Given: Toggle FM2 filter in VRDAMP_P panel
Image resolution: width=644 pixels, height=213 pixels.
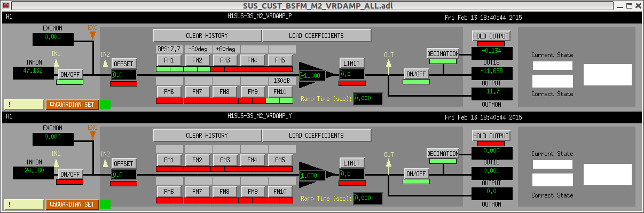Looking at the screenshot, I should (x=197, y=60).
